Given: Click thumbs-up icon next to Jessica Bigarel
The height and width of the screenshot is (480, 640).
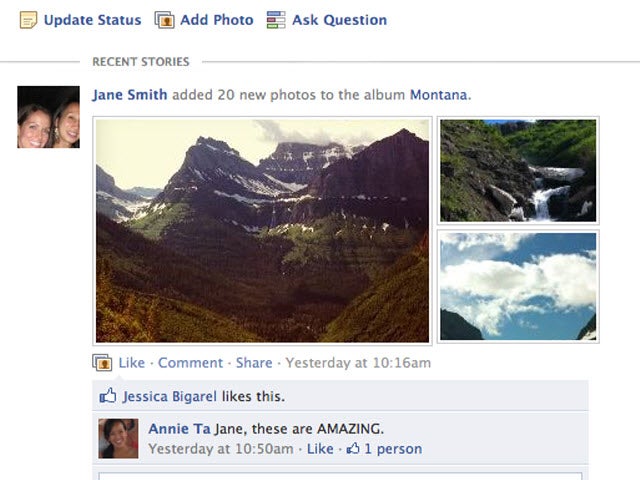Looking at the screenshot, I should (108, 397).
